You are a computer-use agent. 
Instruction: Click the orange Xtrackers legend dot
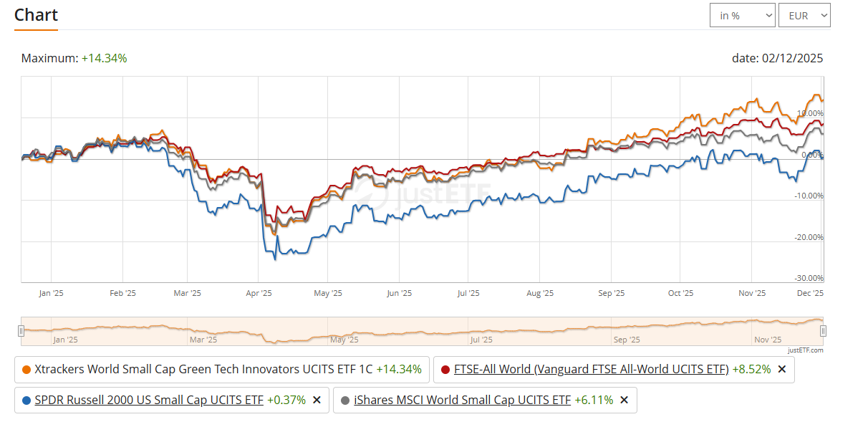coord(26,370)
